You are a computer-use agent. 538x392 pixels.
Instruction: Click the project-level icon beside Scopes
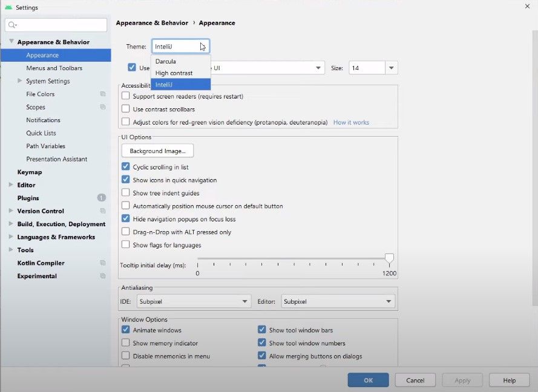click(x=103, y=107)
